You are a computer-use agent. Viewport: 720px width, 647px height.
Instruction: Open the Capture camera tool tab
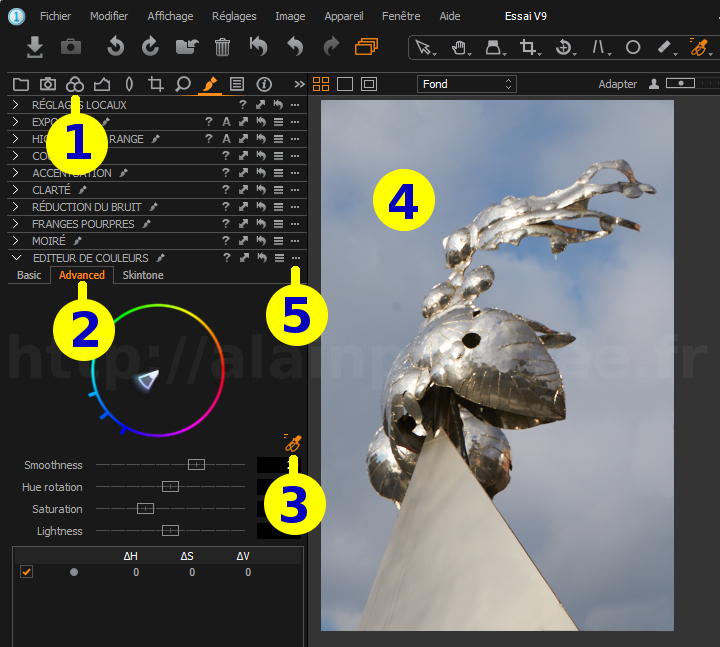(48, 84)
